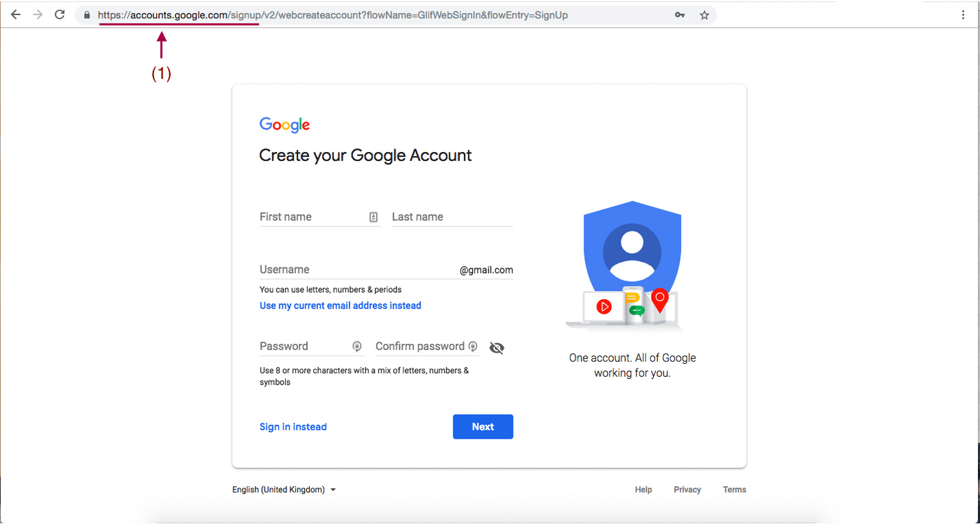
Task: Click the Confirm password field
Action: (420, 347)
